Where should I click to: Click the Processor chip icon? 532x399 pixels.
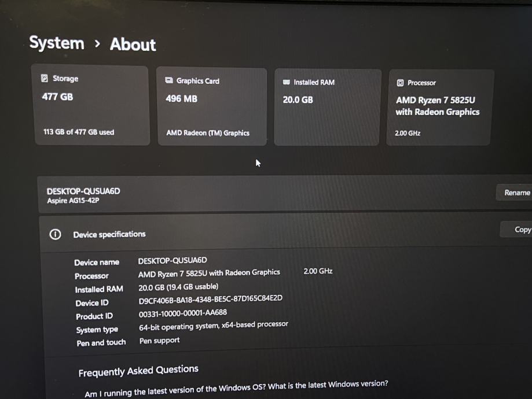tap(401, 83)
